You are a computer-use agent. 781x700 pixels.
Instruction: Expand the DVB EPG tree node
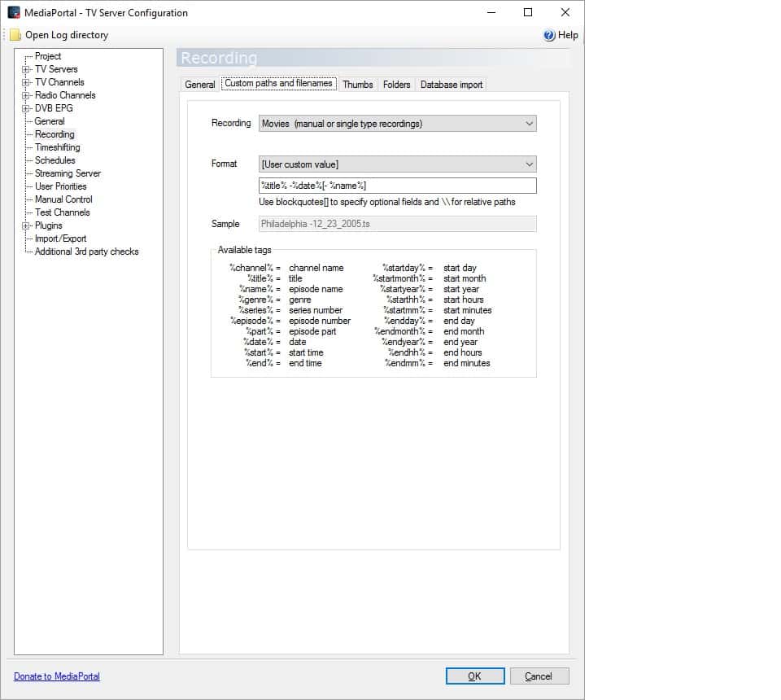click(26, 109)
